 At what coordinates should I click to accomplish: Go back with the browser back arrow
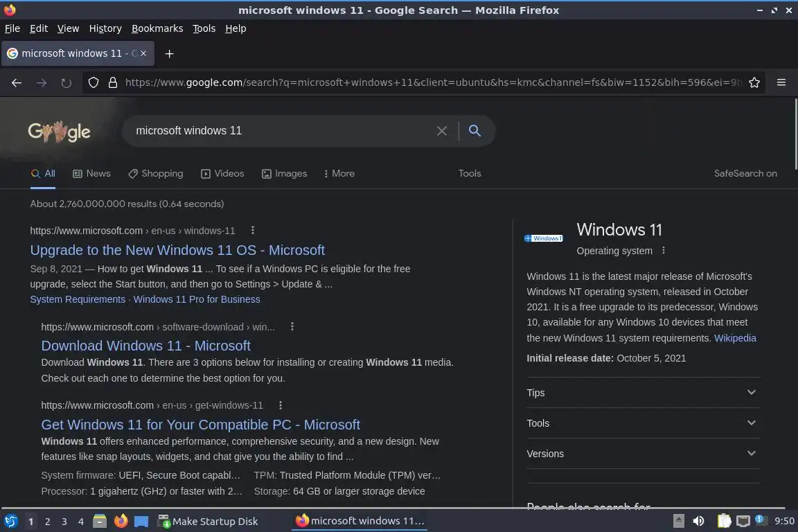(x=17, y=82)
